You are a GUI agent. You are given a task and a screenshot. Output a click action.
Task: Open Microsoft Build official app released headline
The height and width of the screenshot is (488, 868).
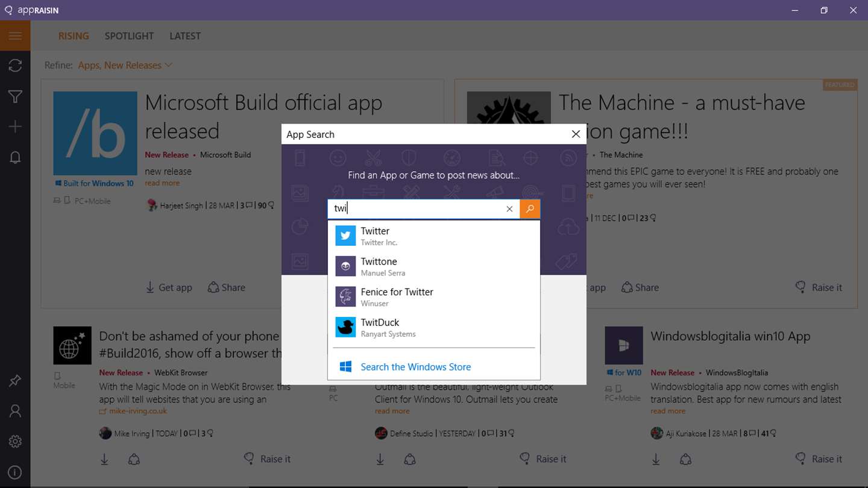tap(263, 117)
